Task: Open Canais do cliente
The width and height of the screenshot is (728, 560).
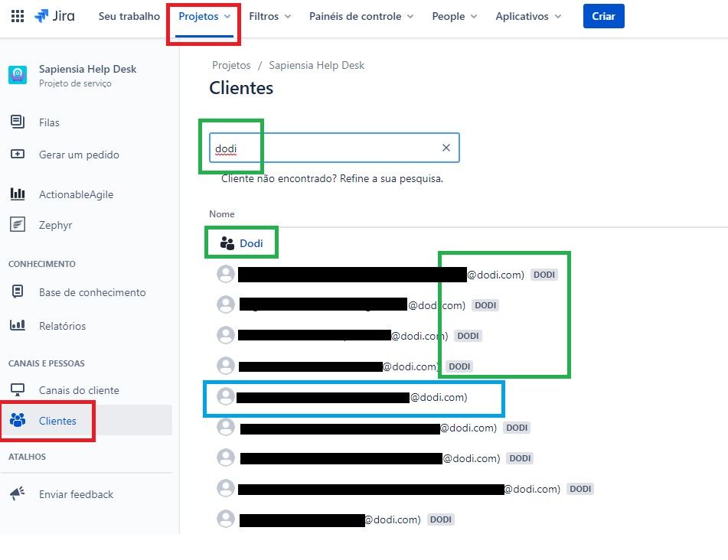Action: [x=79, y=390]
